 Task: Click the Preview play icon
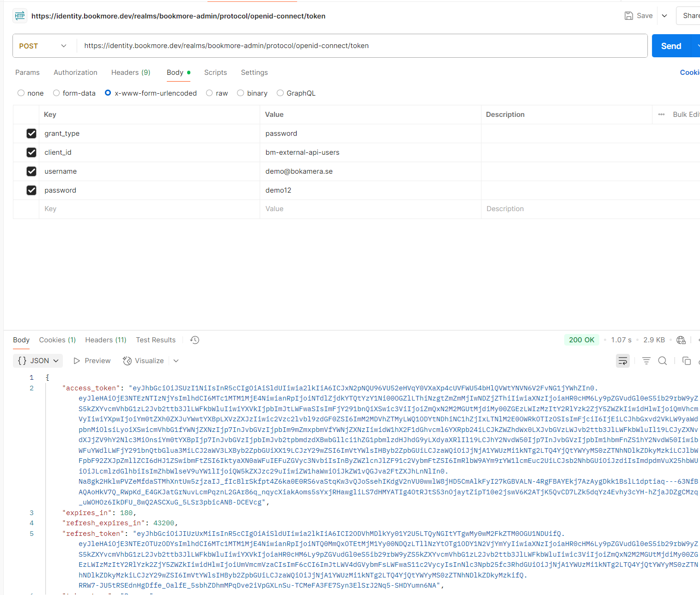(x=77, y=361)
